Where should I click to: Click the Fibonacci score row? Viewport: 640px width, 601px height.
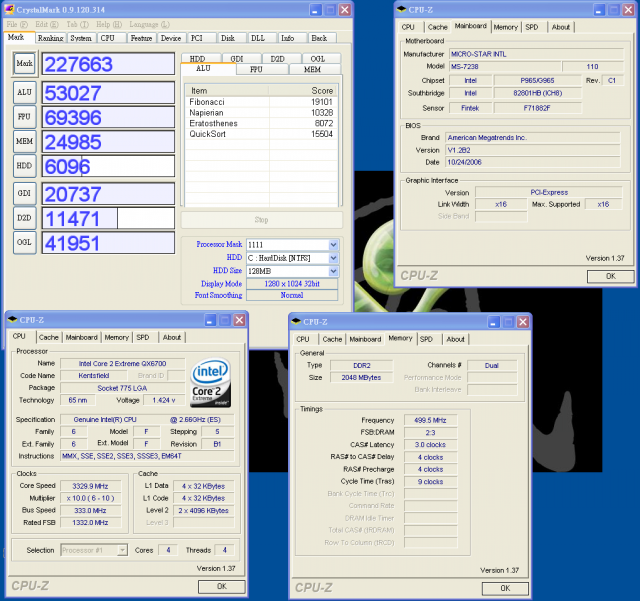[261, 102]
